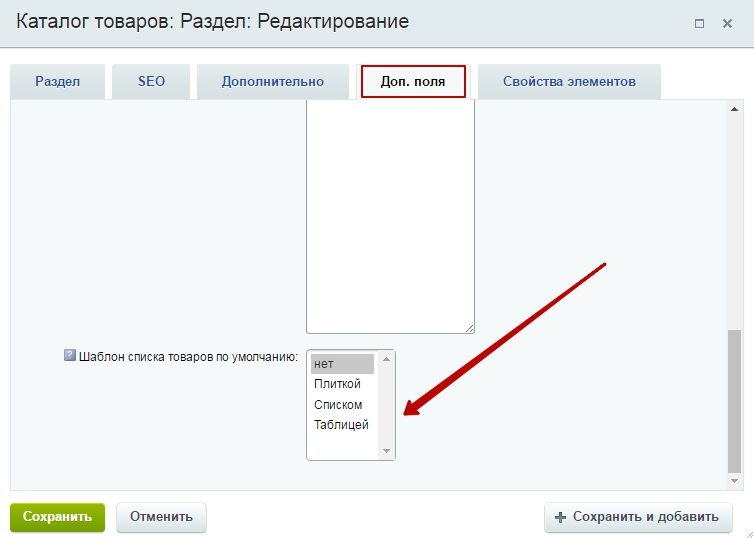Open the Свойства элементов tab
754x538 pixels.
569,82
